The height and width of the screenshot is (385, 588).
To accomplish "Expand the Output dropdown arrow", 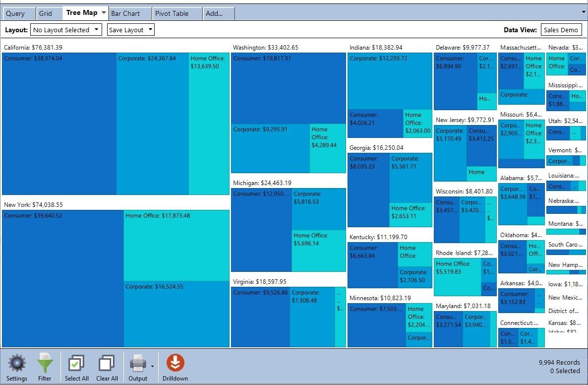I will click(x=152, y=366).
